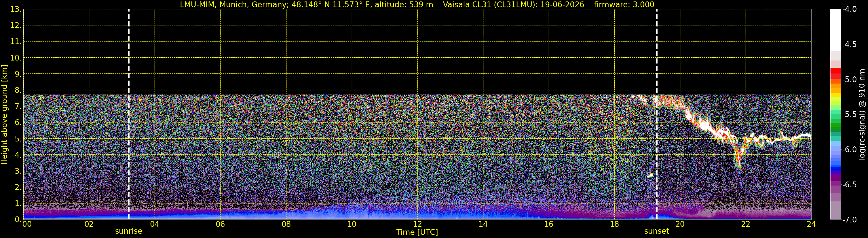Click the white region of the colorbar
This screenshot has width=868, height=238.
835,30
